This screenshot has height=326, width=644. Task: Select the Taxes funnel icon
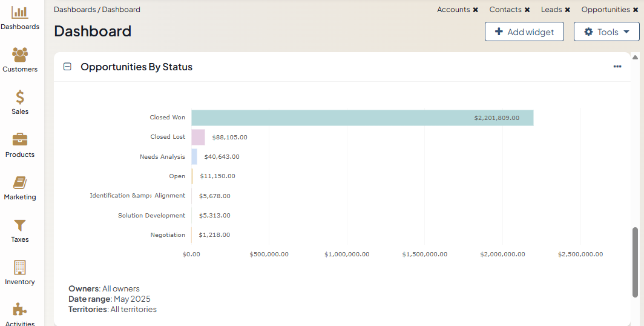click(20, 225)
